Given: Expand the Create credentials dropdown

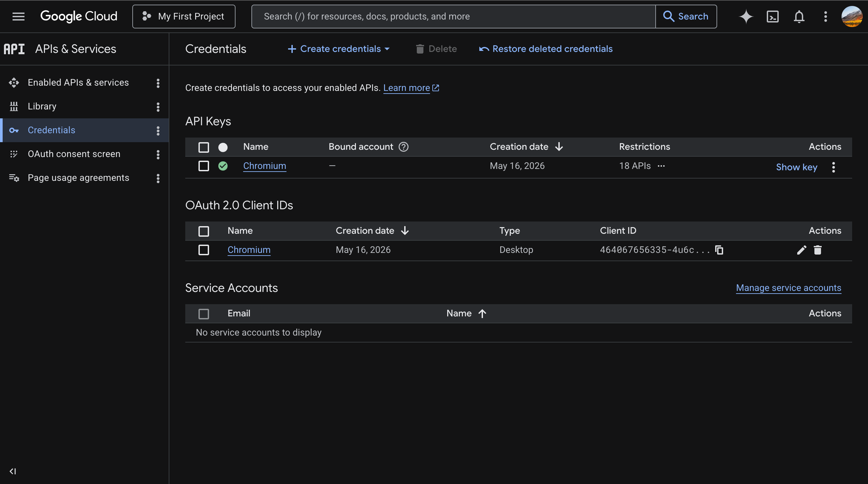Looking at the screenshot, I should (339, 49).
